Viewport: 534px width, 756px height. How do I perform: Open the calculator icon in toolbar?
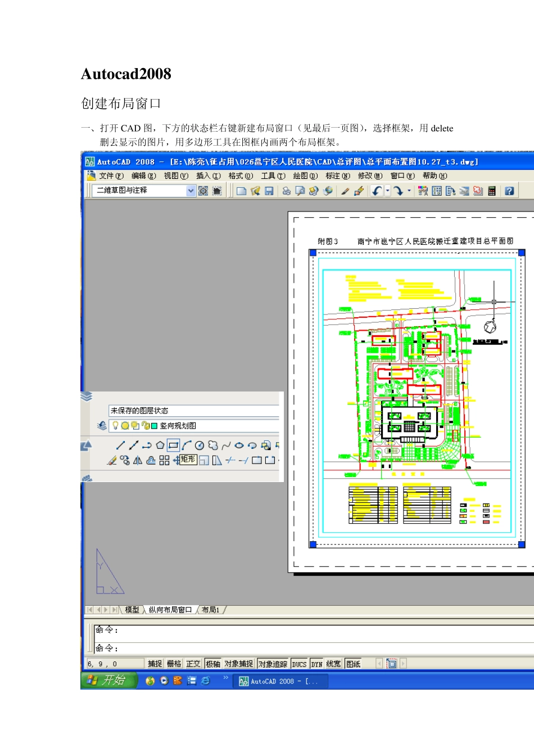492,191
